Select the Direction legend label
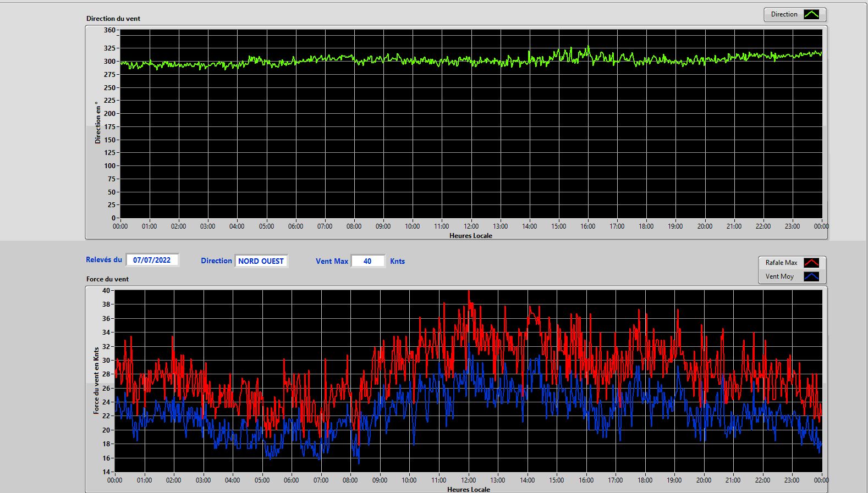This screenshot has width=868, height=493. click(784, 14)
